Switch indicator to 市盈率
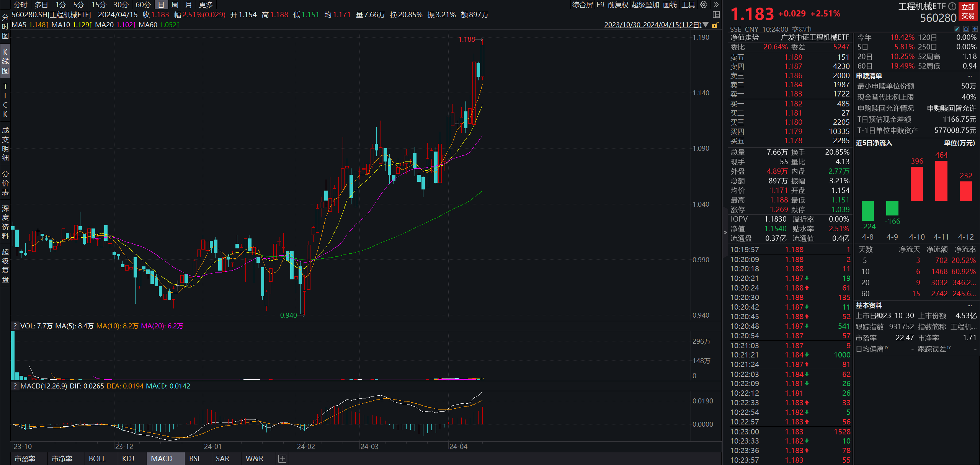The height and width of the screenshot is (465, 980). [x=25, y=458]
